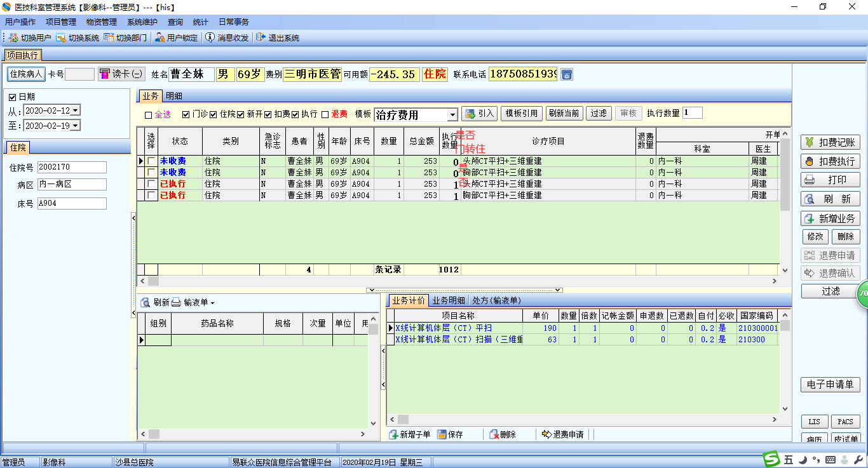Open the 系统维护 menu
Image resolution: width=868 pixels, height=468 pixels.
click(x=142, y=22)
